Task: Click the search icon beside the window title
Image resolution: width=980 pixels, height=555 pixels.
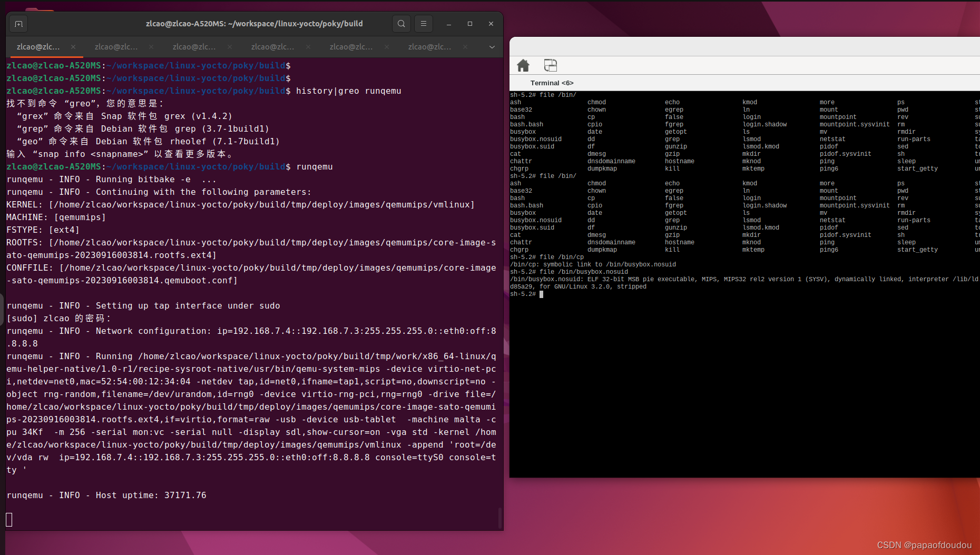Action: 401,23
